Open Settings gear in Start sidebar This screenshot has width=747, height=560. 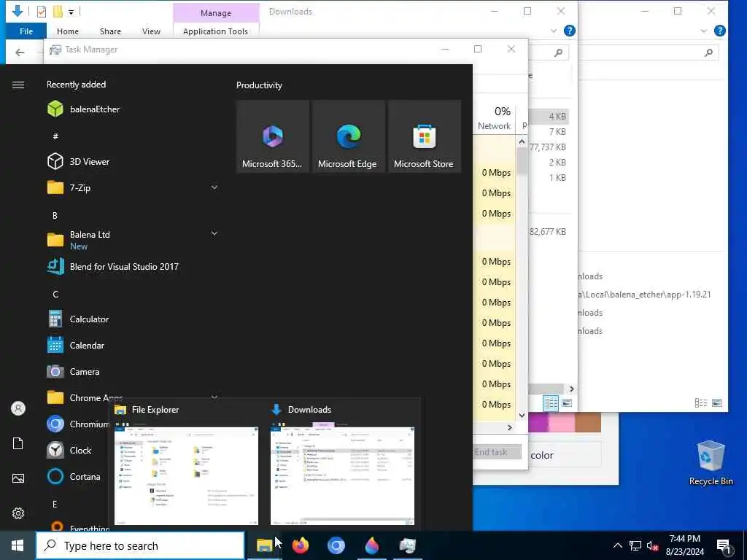(x=18, y=513)
